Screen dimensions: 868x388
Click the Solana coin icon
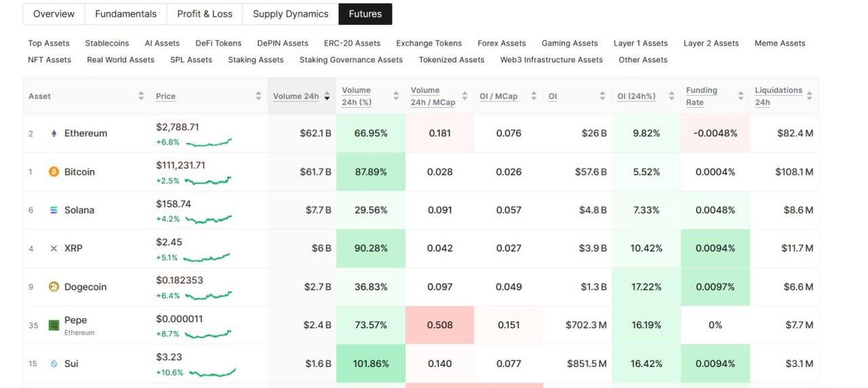point(54,210)
